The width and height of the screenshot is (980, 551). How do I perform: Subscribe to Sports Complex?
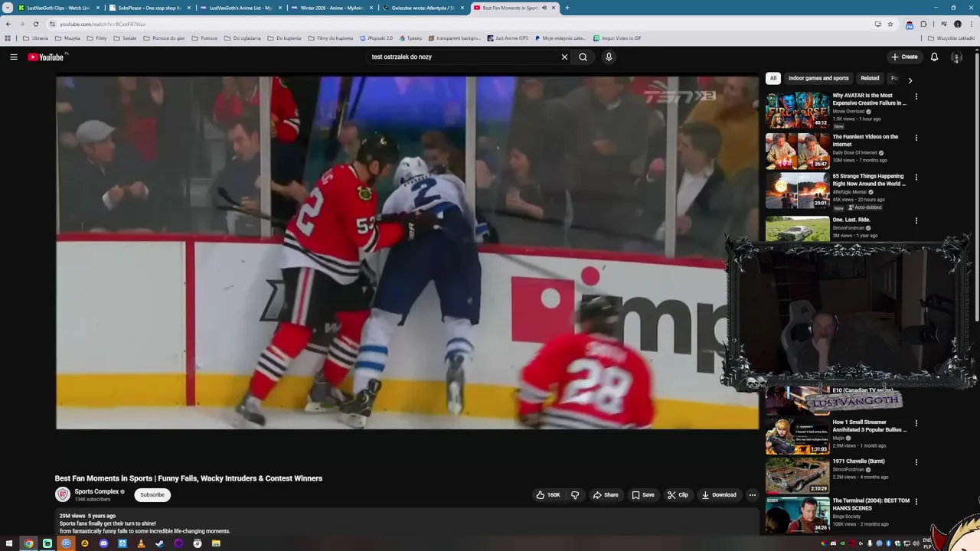coord(152,494)
